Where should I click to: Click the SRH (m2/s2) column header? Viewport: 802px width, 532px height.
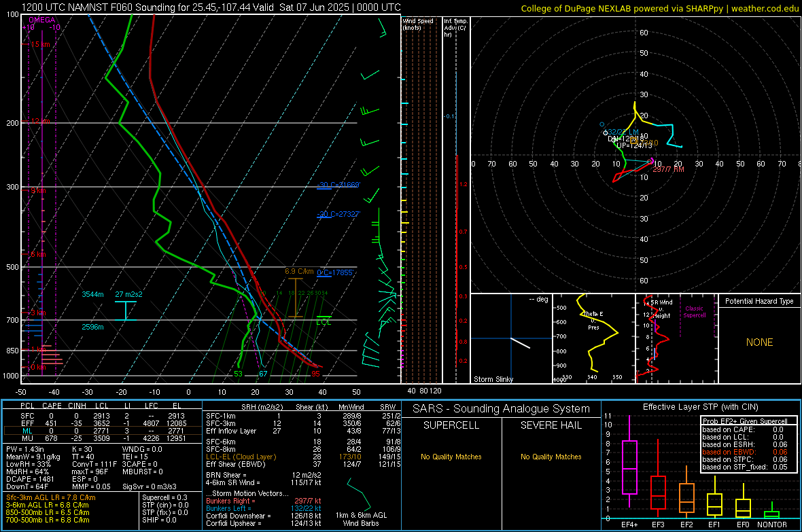pos(262,408)
